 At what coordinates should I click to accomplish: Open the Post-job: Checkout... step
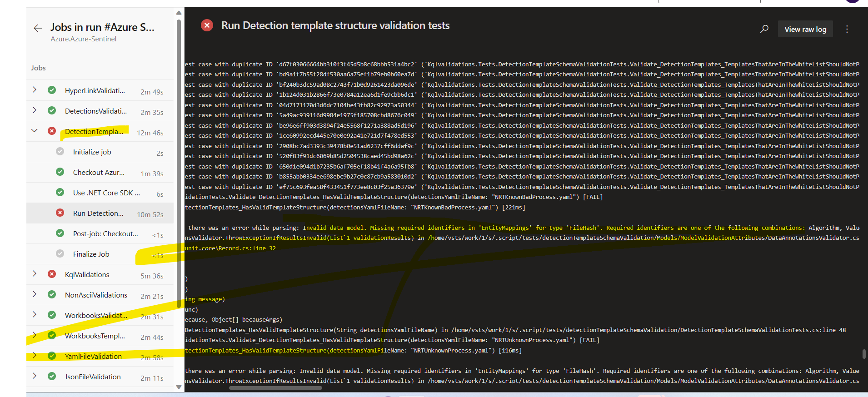coord(100,233)
